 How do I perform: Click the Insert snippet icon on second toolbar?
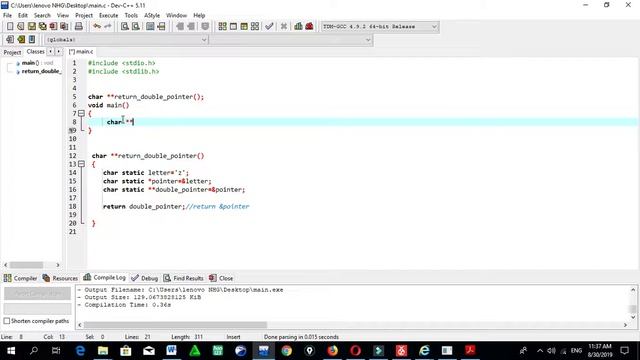10,40
